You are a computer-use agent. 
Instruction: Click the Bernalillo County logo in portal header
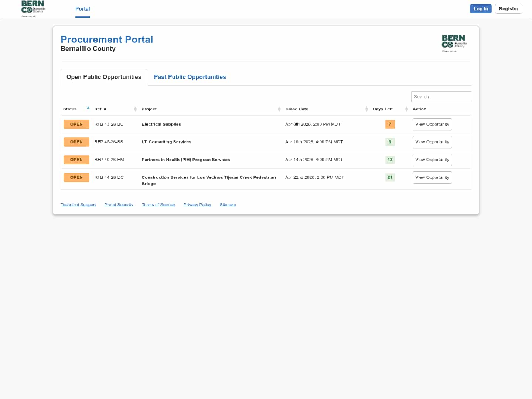click(x=454, y=44)
